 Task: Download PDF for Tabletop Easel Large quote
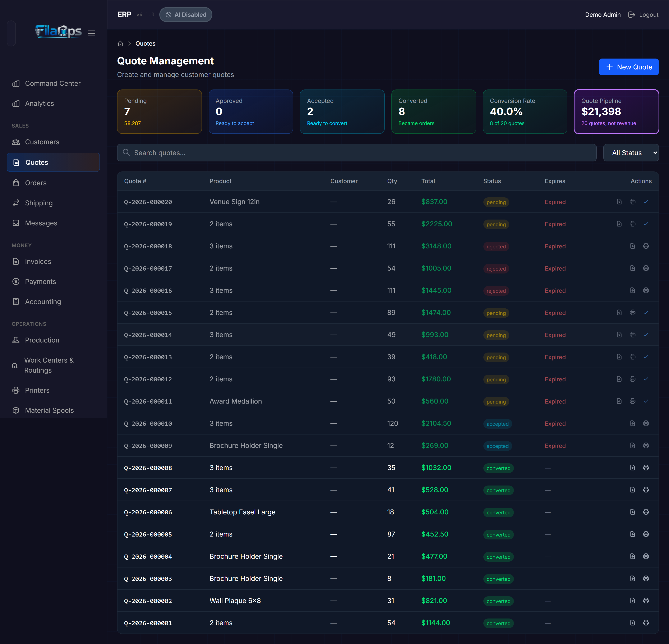(632, 512)
